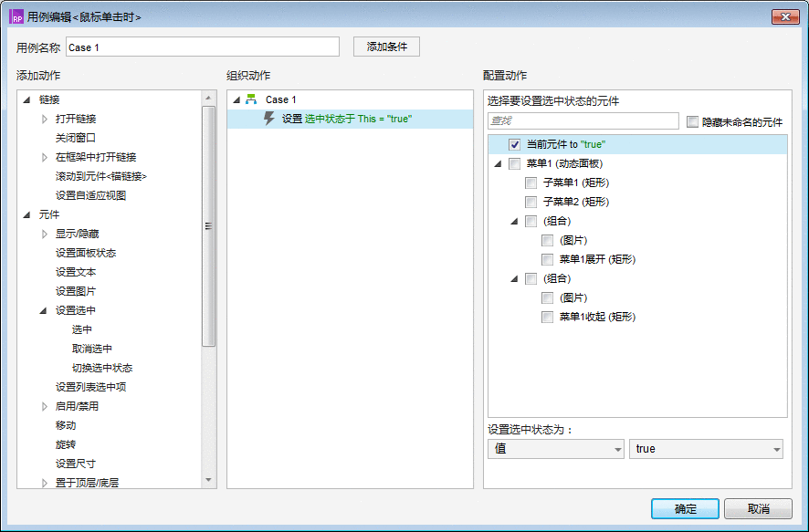Collapse the 设置选中 group
809x532 pixels.
click(x=43, y=310)
